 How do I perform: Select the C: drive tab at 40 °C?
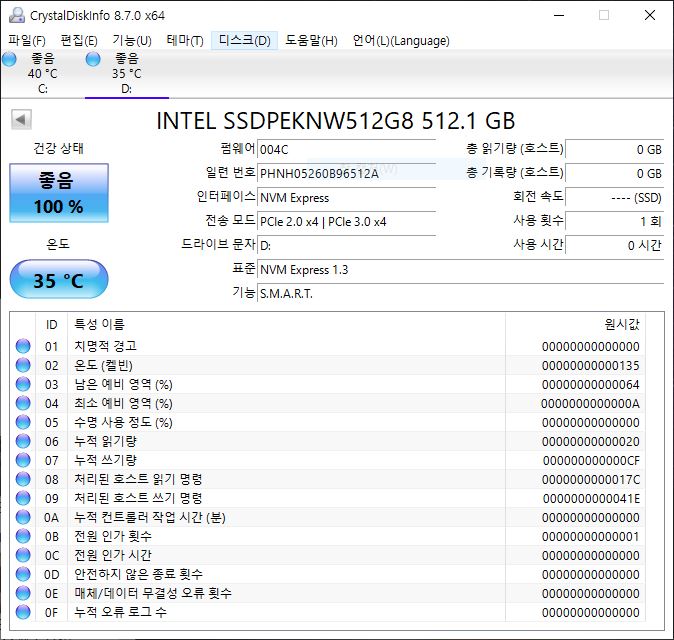pyautogui.click(x=43, y=73)
